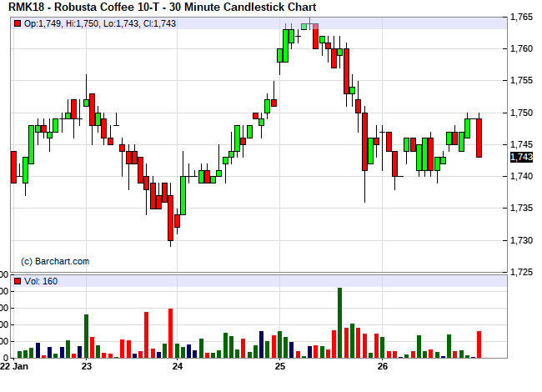Click the red marker beside the Op readout

(18, 23)
